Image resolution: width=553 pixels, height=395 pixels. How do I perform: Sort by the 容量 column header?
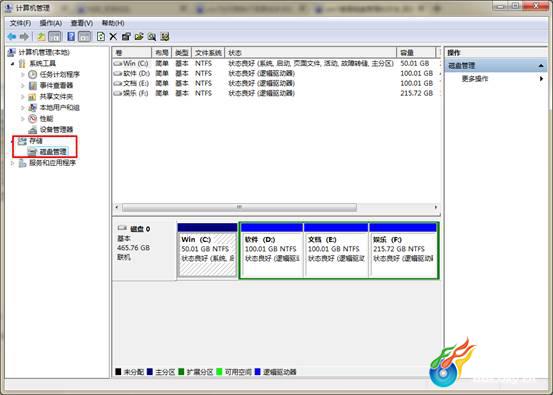pyautogui.click(x=416, y=53)
